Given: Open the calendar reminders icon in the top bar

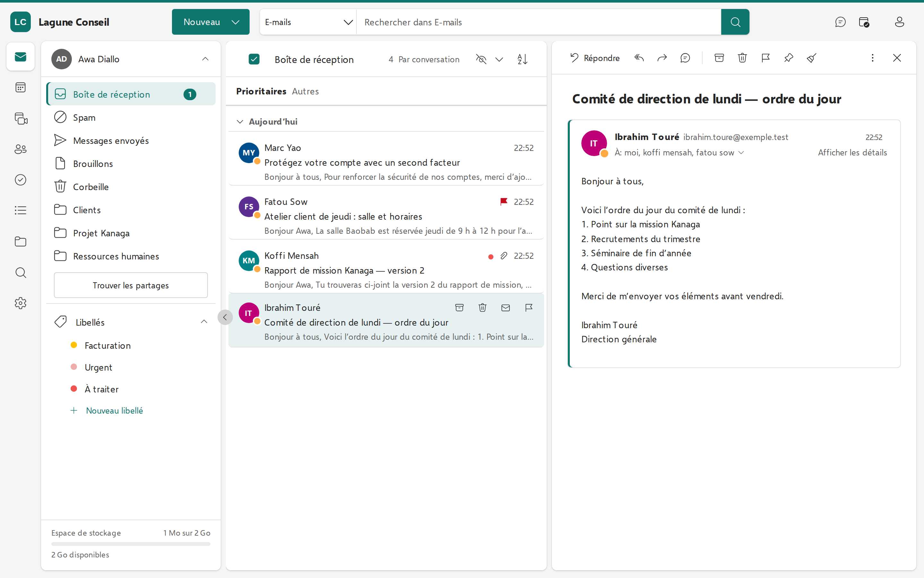Looking at the screenshot, I should (x=864, y=22).
